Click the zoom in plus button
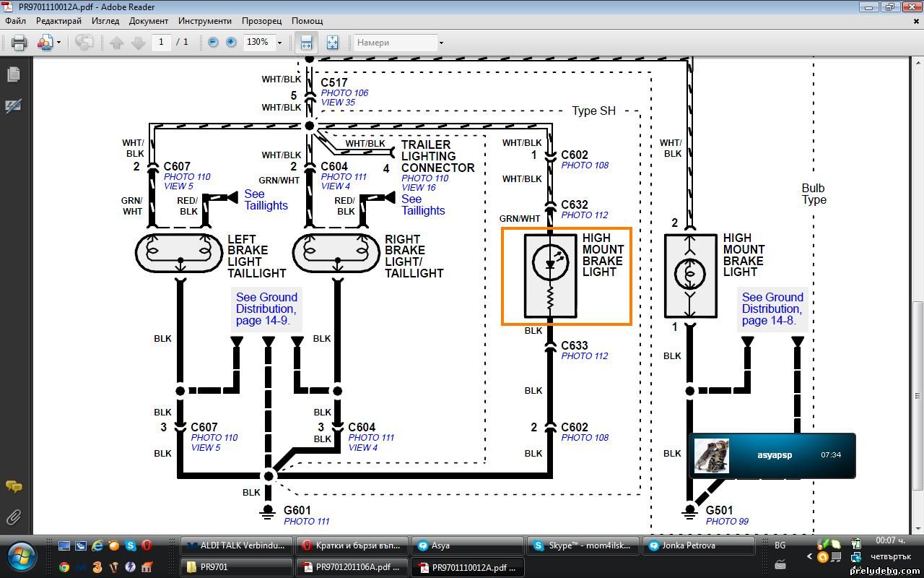 [x=231, y=43]
